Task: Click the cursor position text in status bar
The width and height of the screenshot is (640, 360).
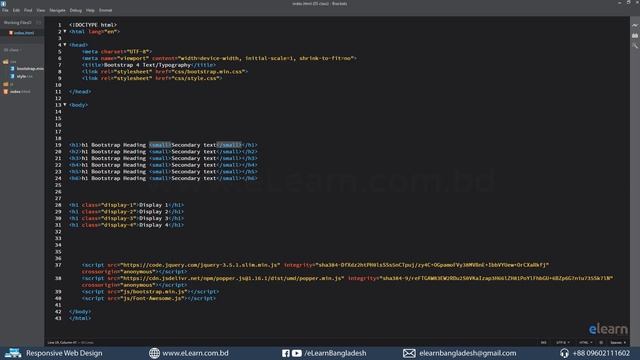Action: click(62, 342)
